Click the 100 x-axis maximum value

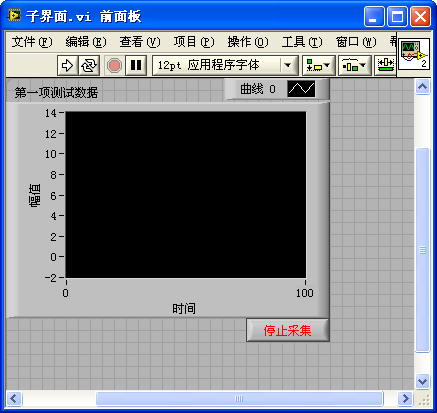(x=305, y=293)
